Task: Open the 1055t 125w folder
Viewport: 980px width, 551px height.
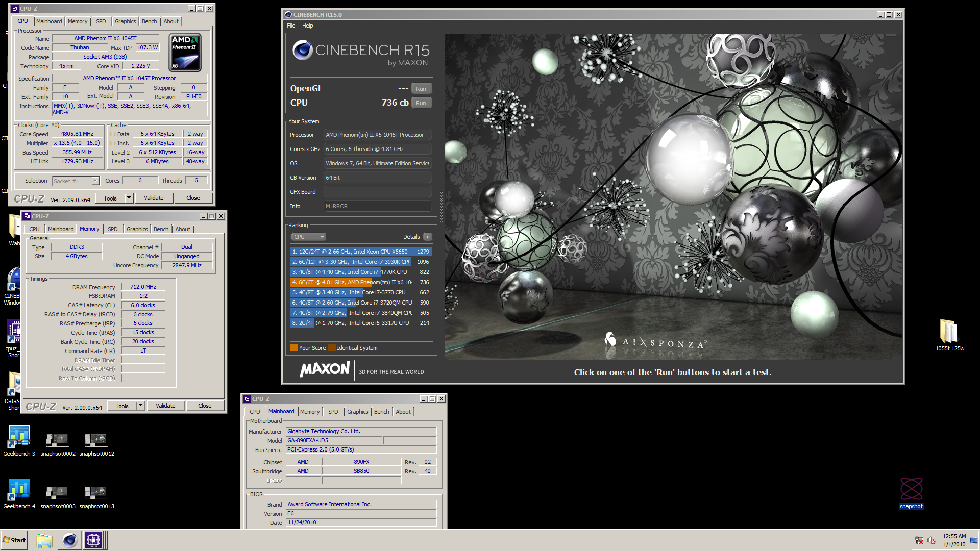Action: [x=949, y=335]
